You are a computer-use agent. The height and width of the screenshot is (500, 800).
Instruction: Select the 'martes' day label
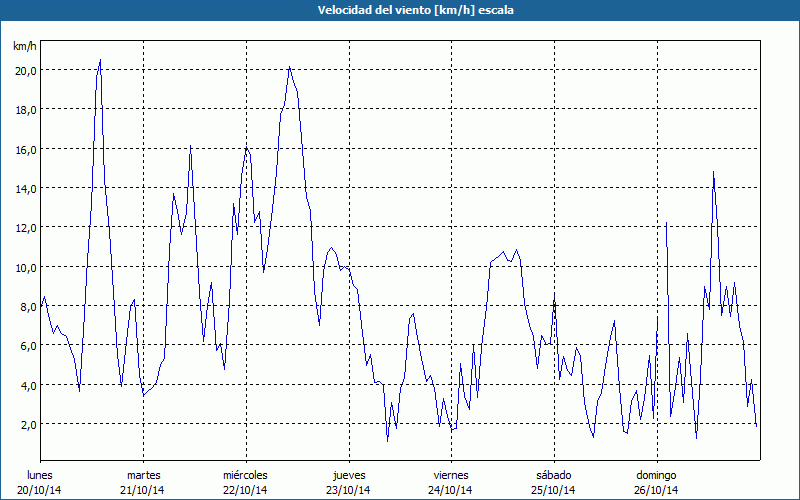[143, 475]
